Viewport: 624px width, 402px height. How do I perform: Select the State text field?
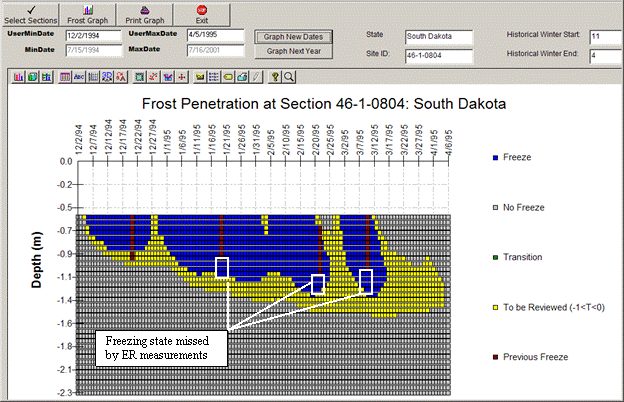coord(438,36)
